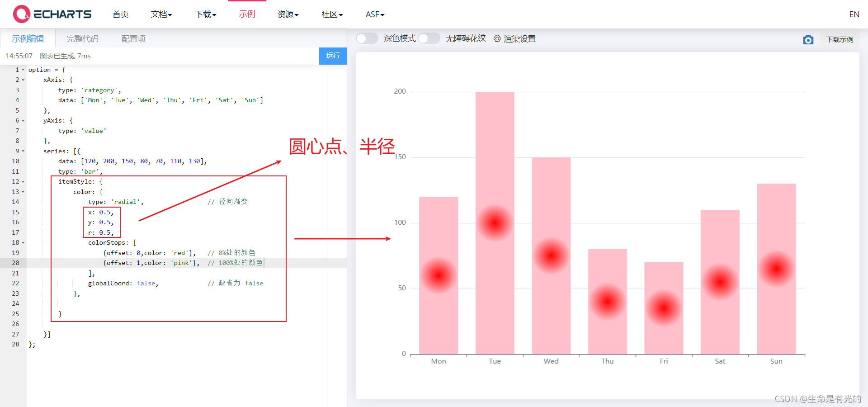Take a chart screenshot with camera icon

tap(808, 40)
